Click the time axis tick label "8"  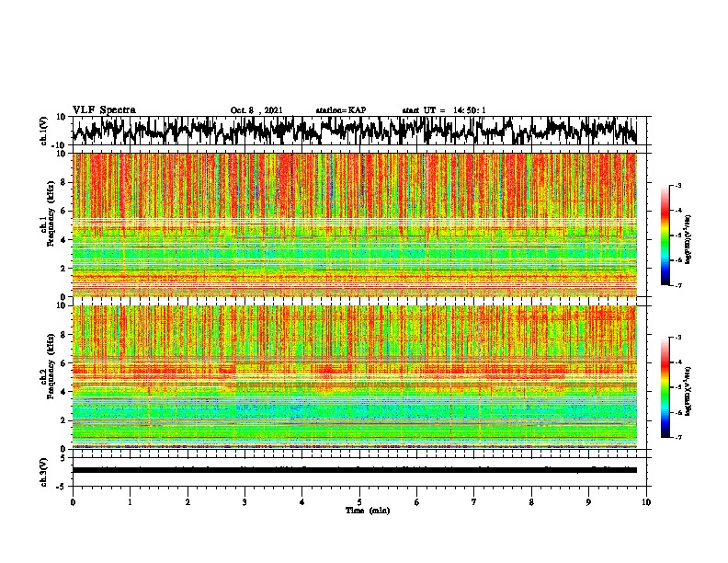click(x=531, y=502)
